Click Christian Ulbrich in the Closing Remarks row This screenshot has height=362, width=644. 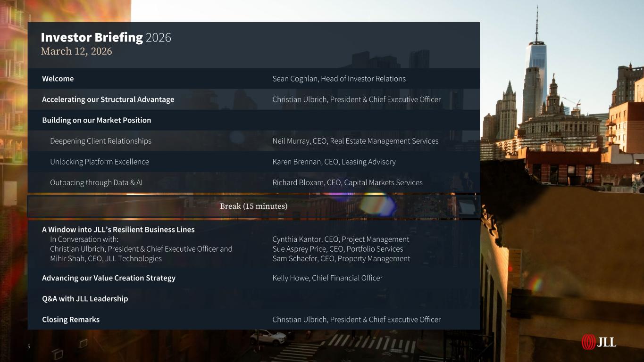tap(357, 320)
